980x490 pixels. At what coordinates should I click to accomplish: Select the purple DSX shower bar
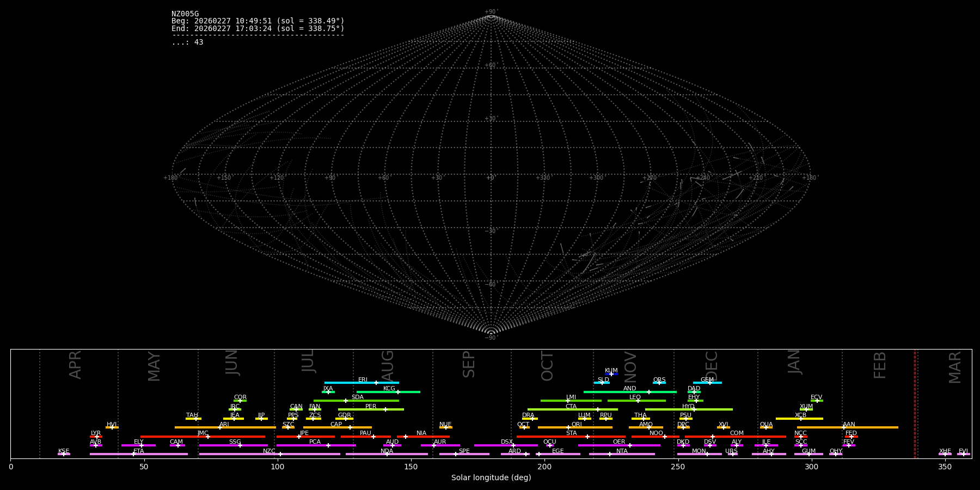click(506, 445)
